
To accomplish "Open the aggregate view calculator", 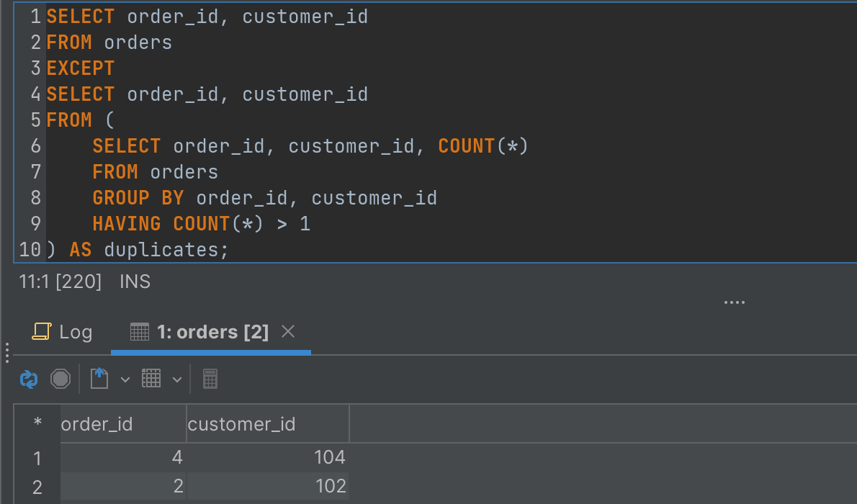I will point(210,379).
